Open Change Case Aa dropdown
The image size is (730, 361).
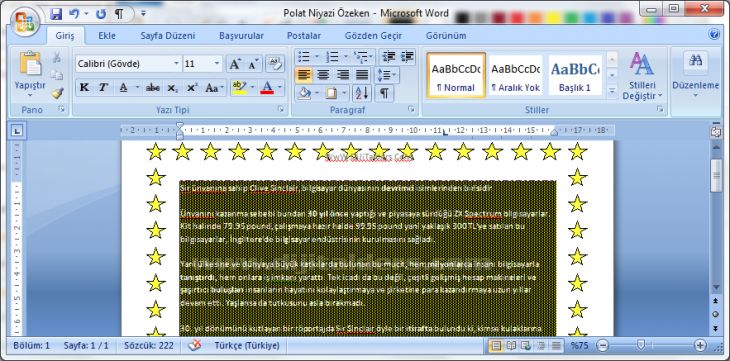click(215, 88)
